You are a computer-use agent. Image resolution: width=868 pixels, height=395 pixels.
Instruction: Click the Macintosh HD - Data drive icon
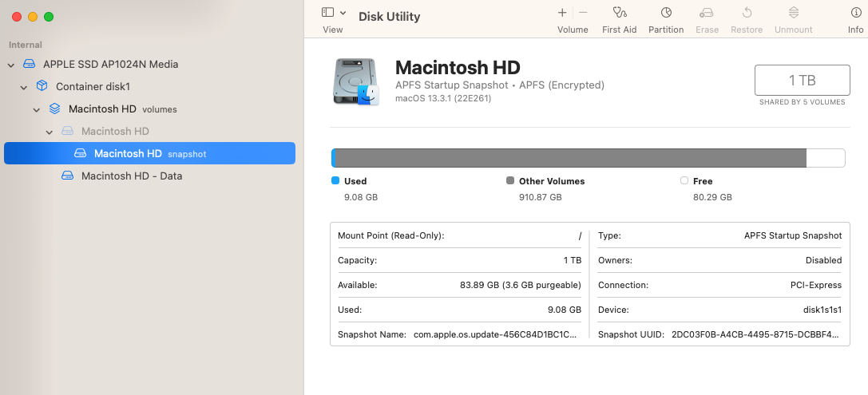(x=67, y=176)
